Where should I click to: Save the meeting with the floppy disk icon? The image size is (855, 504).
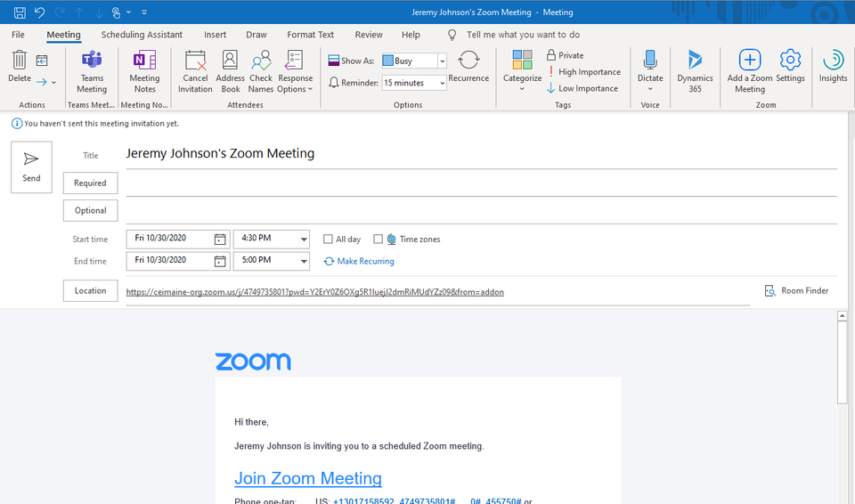(x=20, y=12)
